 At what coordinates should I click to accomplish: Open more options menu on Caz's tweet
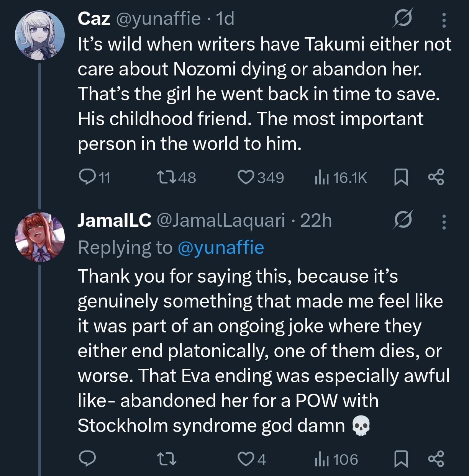point(444,20)
